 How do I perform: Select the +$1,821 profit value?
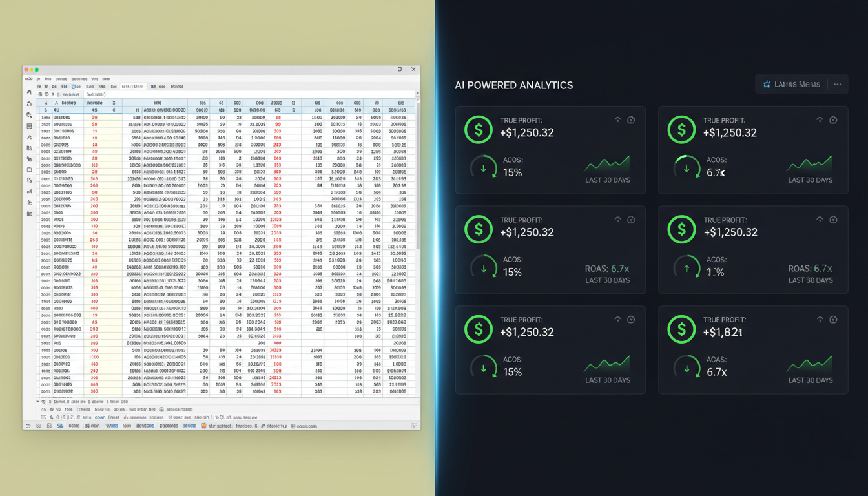(x=723, y=332)
